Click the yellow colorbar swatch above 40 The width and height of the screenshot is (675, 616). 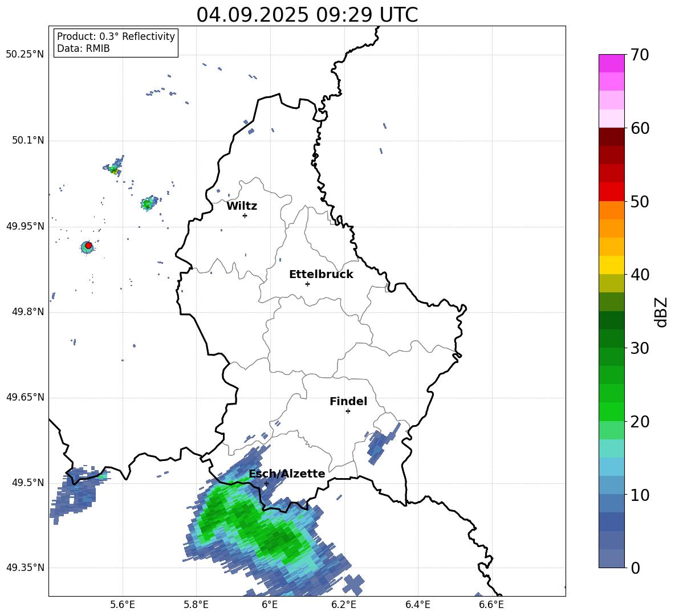(612, 265)
